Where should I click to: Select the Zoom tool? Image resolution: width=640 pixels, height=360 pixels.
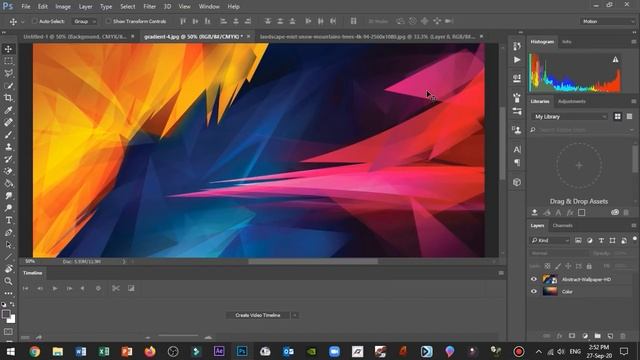[8, 281]
